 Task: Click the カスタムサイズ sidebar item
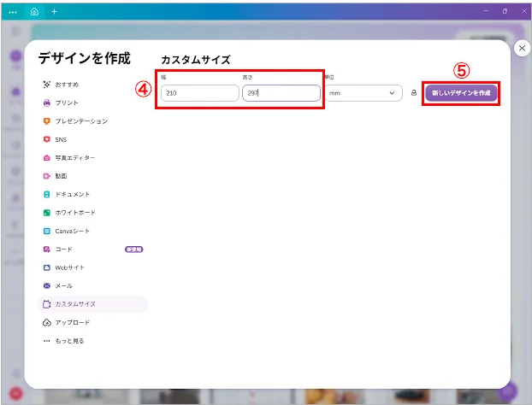[x=92, y=304]
